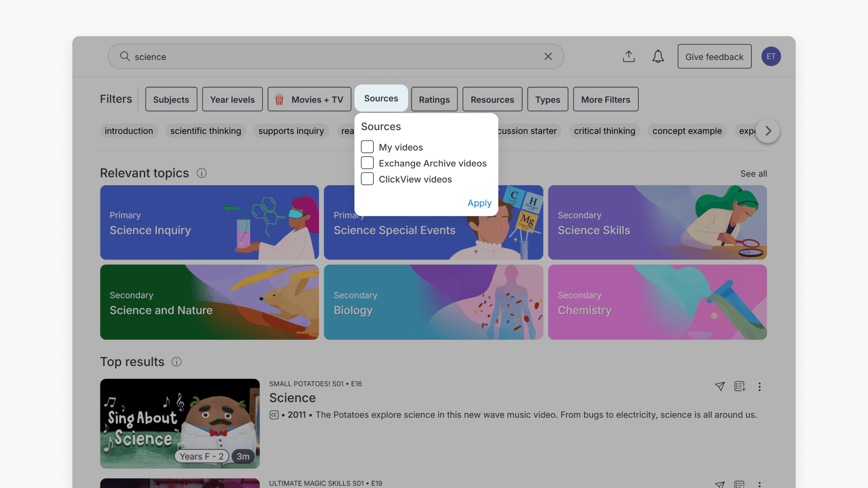The height and width of the screenshot is (488, 868).
Task: Tick the ClickView videos checkbox
Action: coord(367,179)
